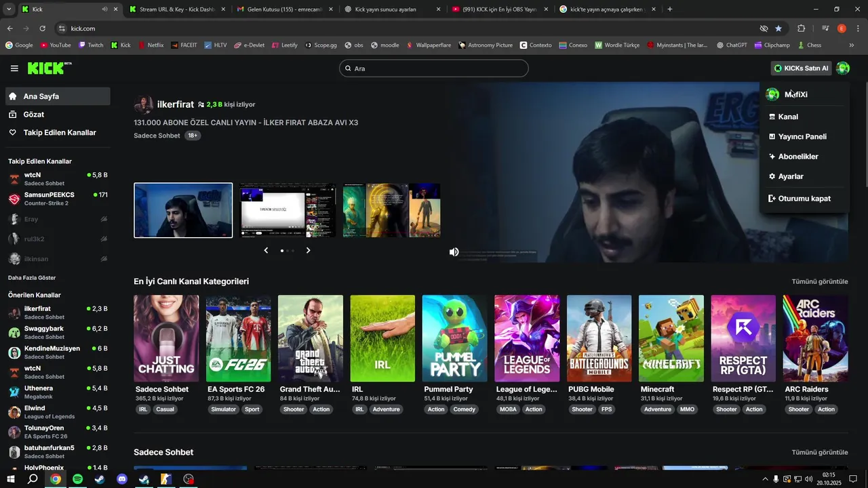Open Swaggybark in recommended channels
This screenshot has width=868, height=488.
[x=57, y=333]
